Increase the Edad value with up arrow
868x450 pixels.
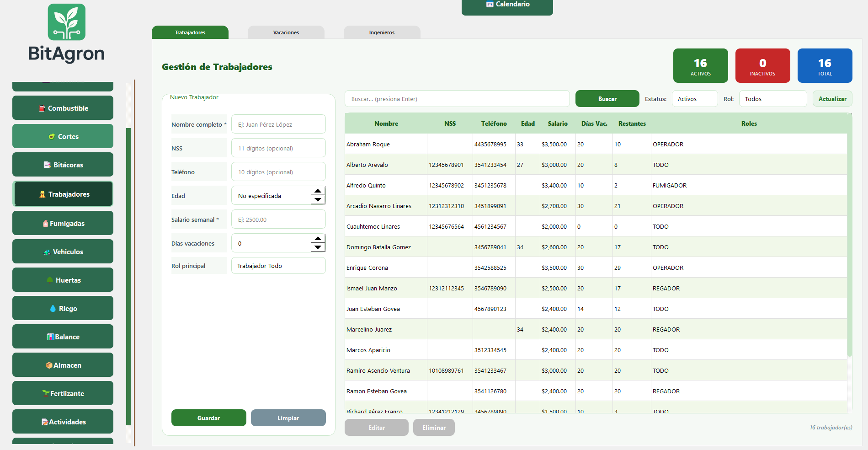click(x=318, y=191)
